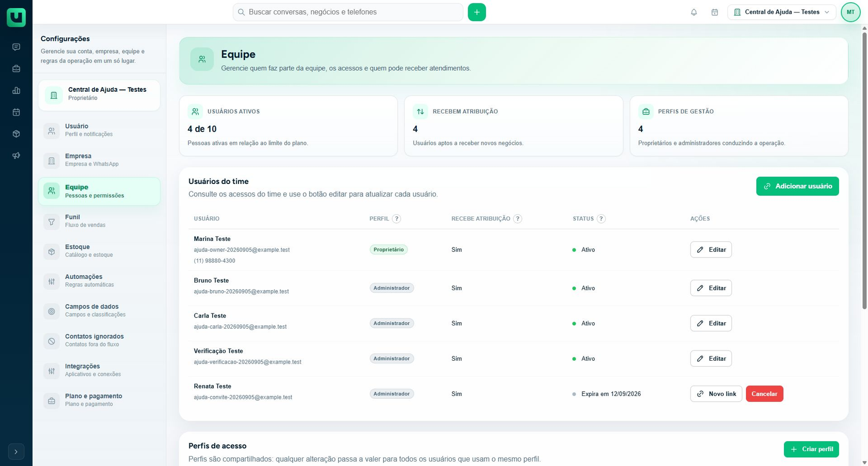Image resolution: width=868 pixels, height=466 pixels.
Task: Open the calendar icon in the left rail
Action: (x=16, y=112)
